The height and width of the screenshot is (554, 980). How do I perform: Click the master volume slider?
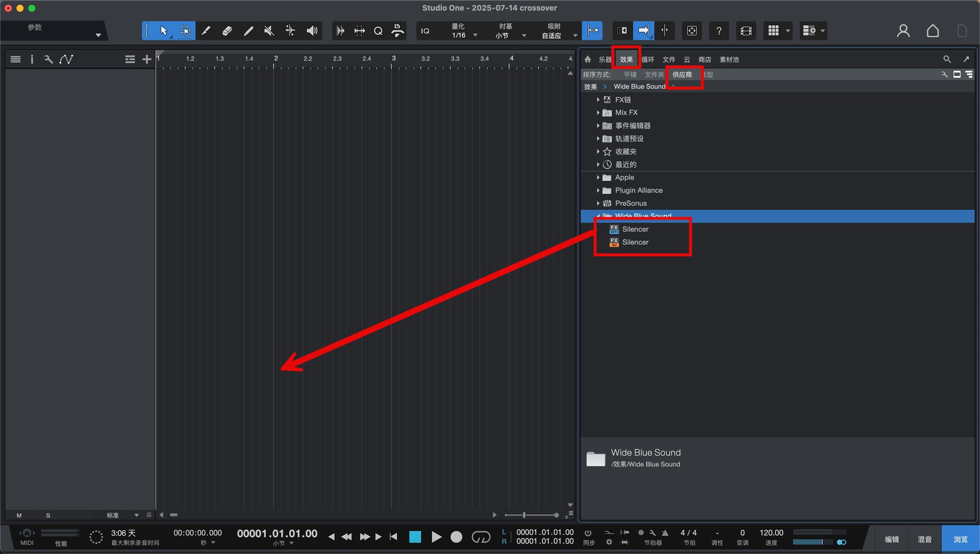[812, 542]
